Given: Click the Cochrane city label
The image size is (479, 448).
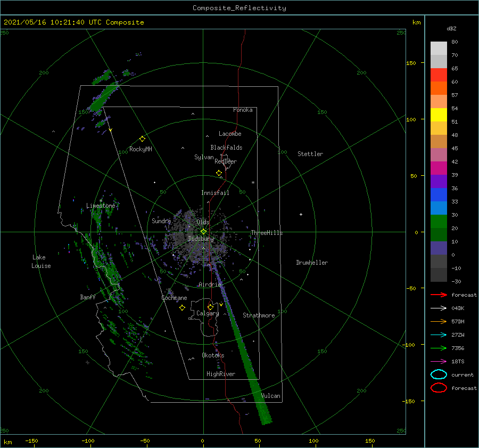Looking at the screenshot, I should 174,298.
